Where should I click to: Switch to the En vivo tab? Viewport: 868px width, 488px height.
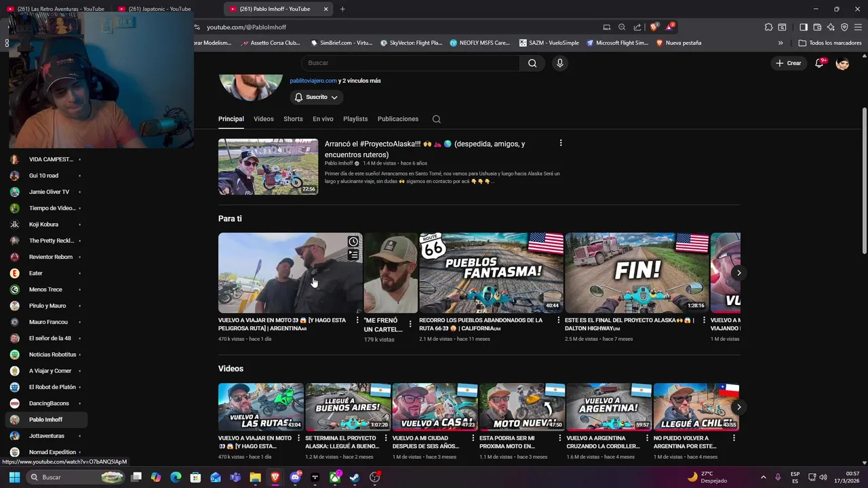point(323,119)
